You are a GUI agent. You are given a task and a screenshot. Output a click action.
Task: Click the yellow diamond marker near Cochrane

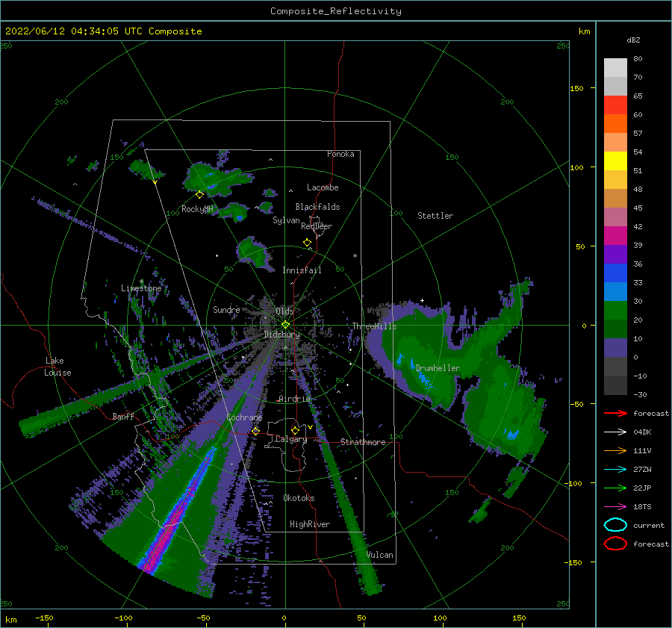(255, 432)
